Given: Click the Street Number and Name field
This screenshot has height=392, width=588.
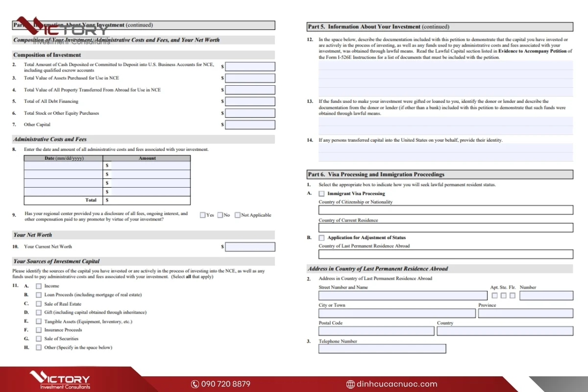Looking at the screenshot, I should coord(403,295).
